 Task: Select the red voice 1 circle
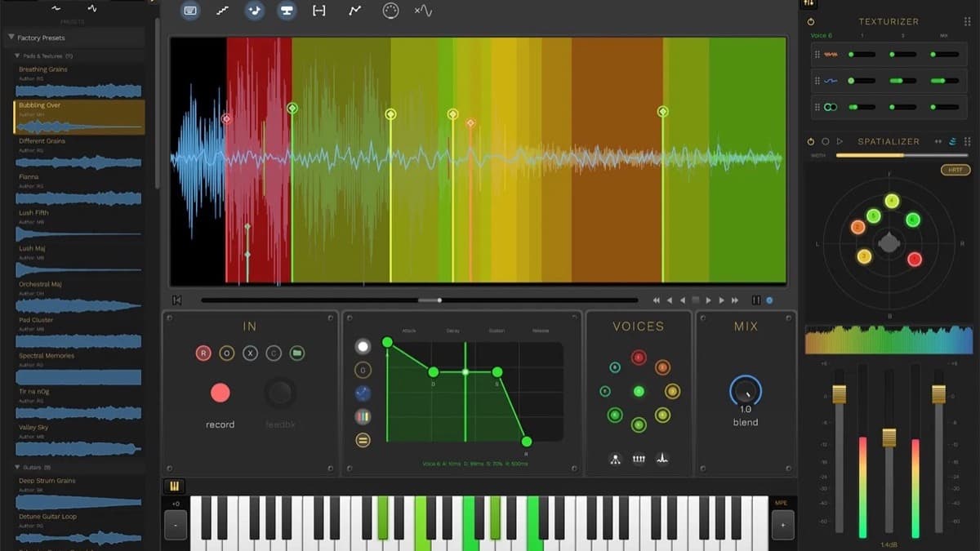[x=639, y=357]
